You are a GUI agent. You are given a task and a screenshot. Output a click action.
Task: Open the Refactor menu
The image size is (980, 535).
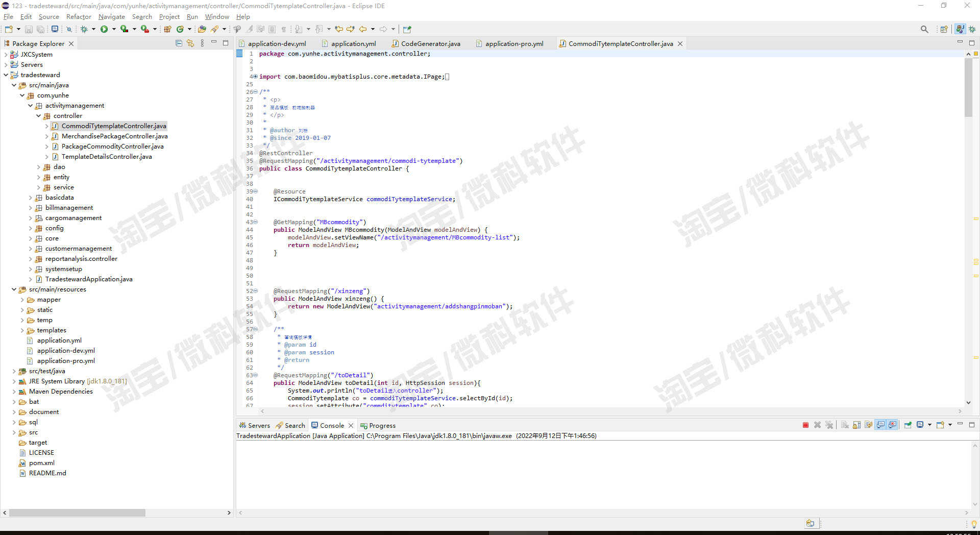[x=79, y=16]
